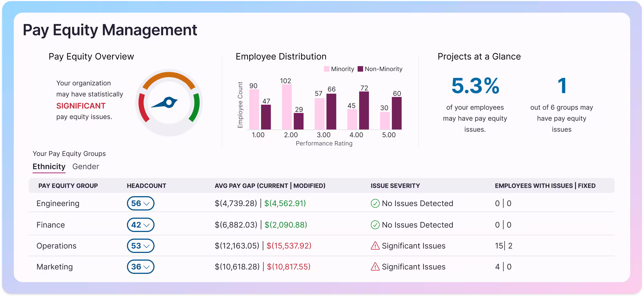Expand the Engineering headcount 56 dropdown
Screen dimensions: 644x297
(140, 203)
